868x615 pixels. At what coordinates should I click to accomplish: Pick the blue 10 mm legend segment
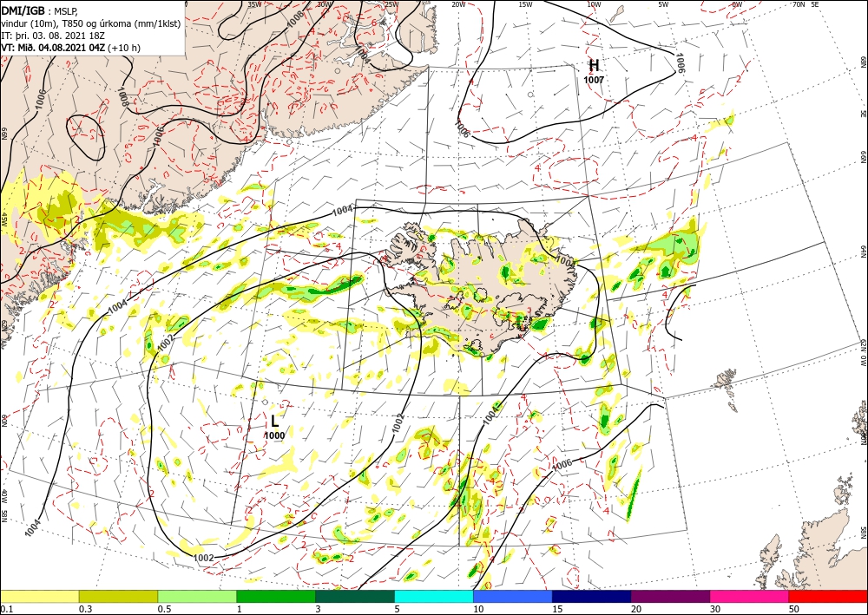pos(513,596)
